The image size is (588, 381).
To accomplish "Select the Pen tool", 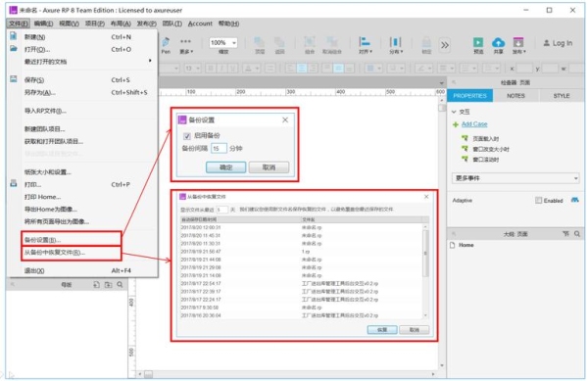I will pos(166,45).
